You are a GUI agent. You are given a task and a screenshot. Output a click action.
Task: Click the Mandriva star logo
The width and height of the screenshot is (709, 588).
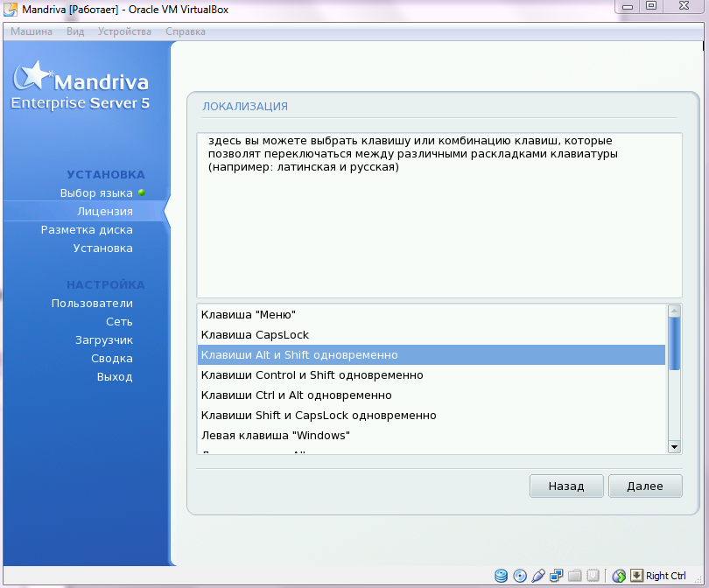click(x=32, y=75)
